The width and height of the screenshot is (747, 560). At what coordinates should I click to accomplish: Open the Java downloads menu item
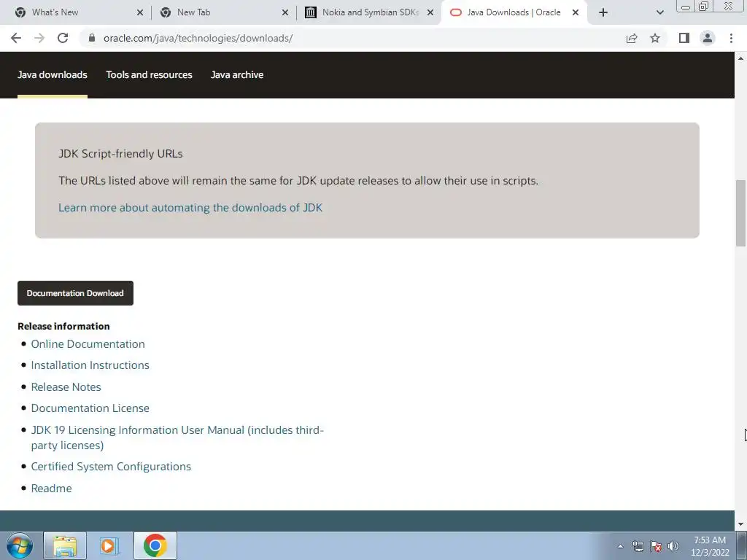(53, 75)
